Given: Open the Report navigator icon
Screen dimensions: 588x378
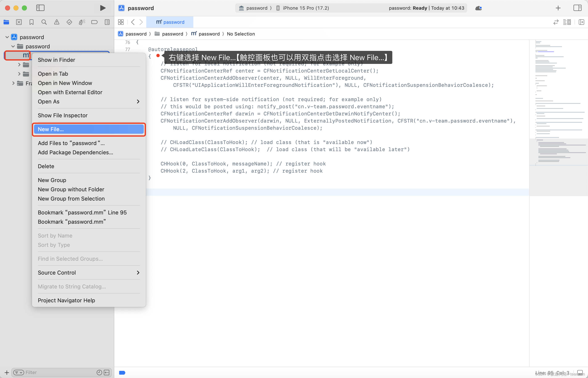Looking at the screenshot, I should point(107,22).
